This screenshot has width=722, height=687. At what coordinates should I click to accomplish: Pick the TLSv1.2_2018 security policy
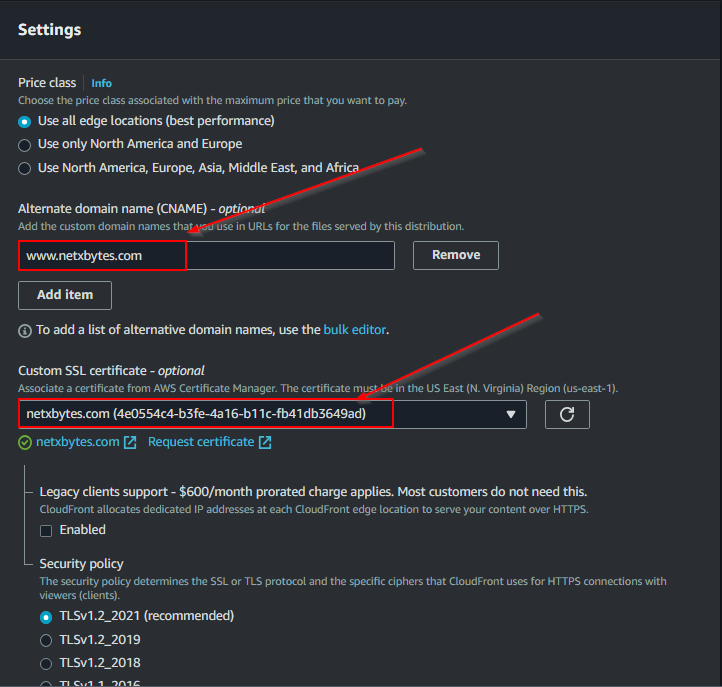[46, 662]
